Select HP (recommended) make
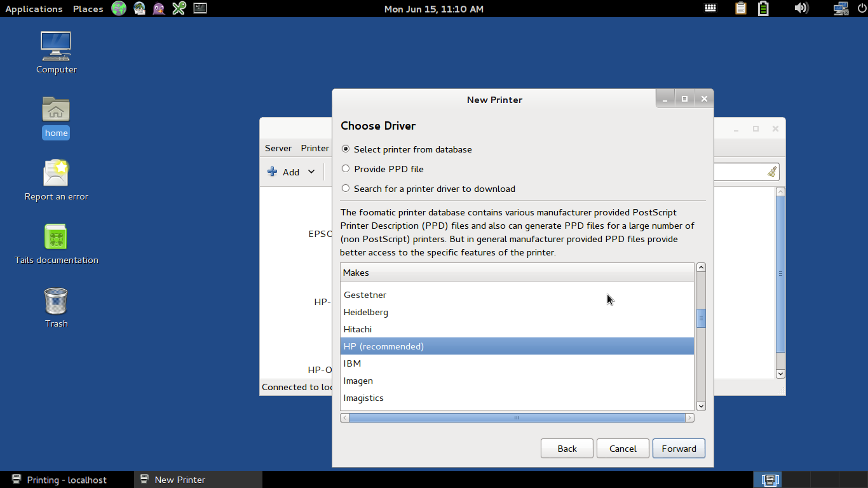 [x=517, y=346]
